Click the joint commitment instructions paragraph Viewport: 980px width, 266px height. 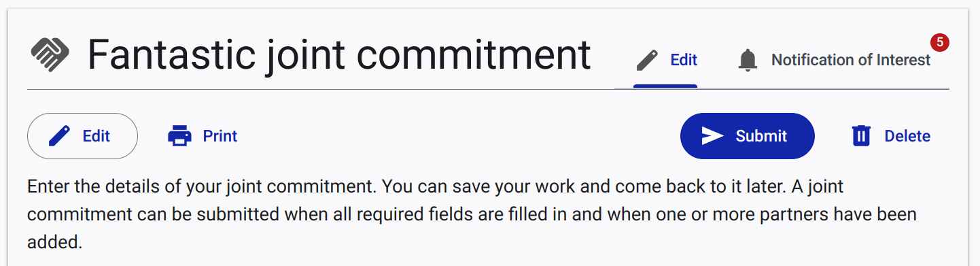point(472,214)
